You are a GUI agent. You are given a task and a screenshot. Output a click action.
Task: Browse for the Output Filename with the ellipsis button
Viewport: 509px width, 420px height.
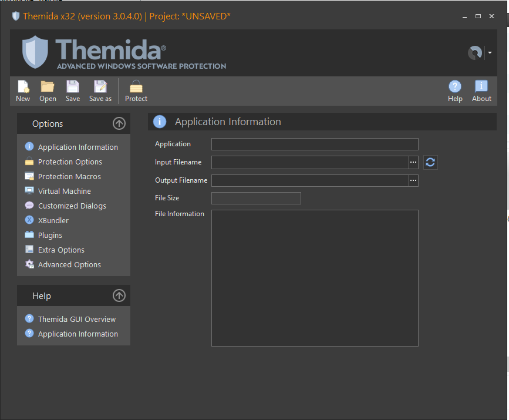pyautogui.click(x=413, y=180)
